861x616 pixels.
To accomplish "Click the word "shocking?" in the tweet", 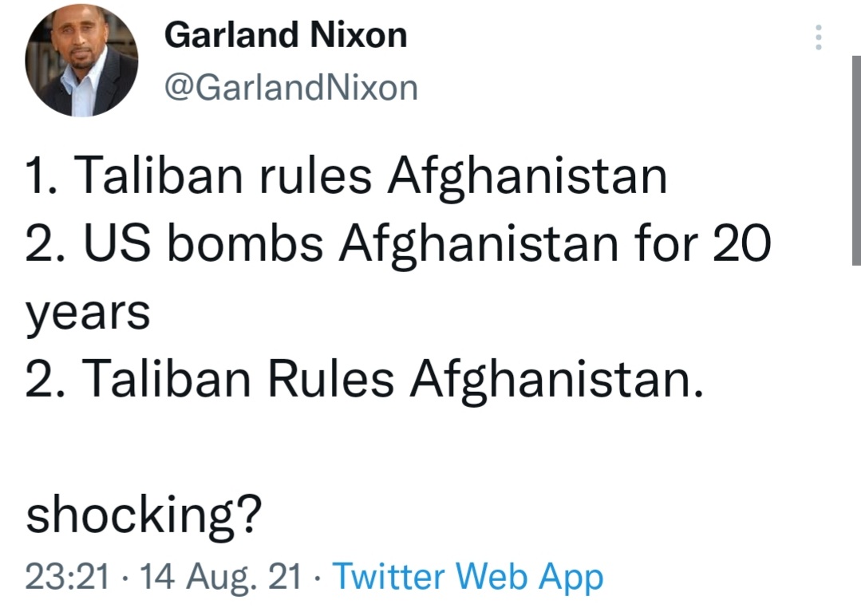I will click(x=144, y=515).
